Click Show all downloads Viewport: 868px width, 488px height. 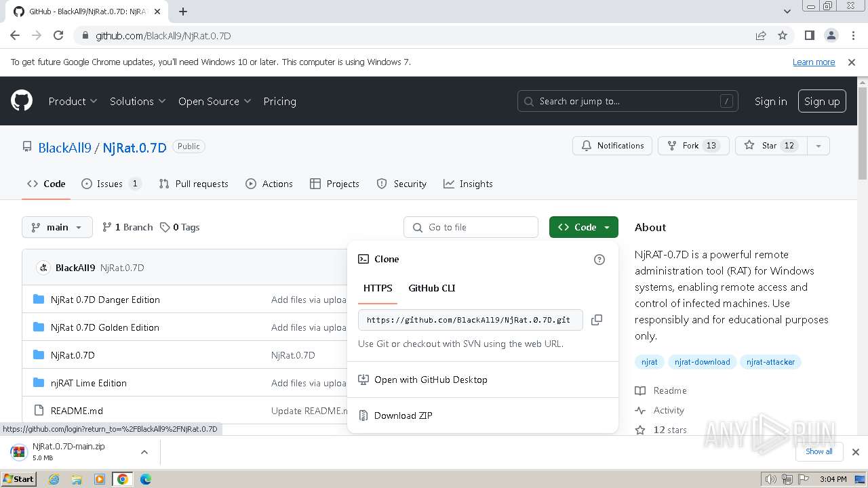pyautogui.click(x=819, y=451)
